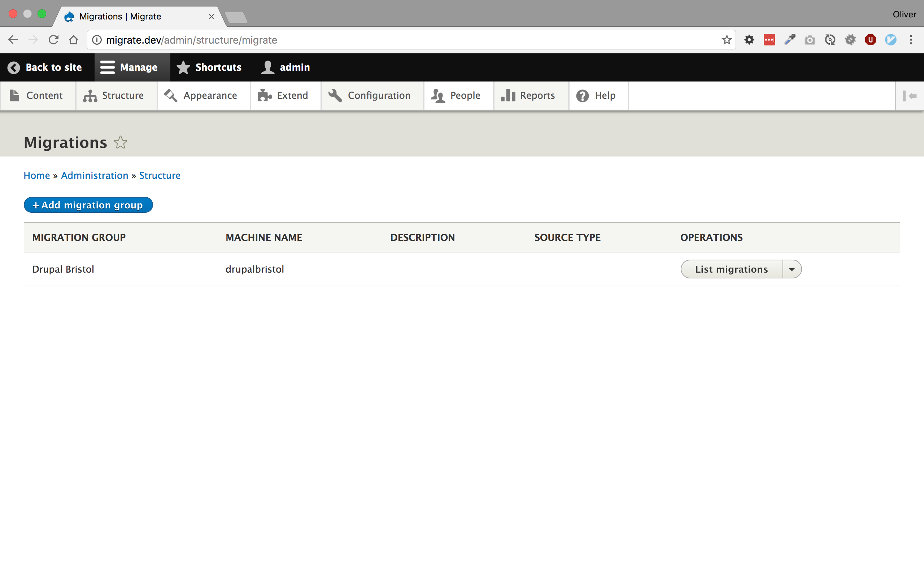Click the red LastPass extension icon
The width and height of the screenshot is (924, 577).
pyautogui.click(x=769, y=40)
